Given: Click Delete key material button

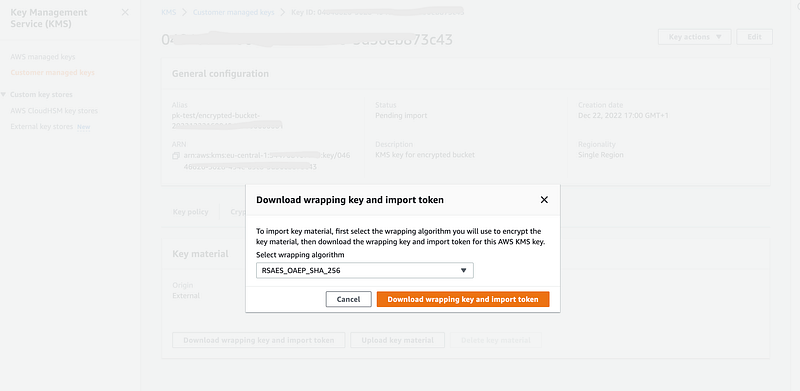Looking at the screenshot, I should pos(495,340).
